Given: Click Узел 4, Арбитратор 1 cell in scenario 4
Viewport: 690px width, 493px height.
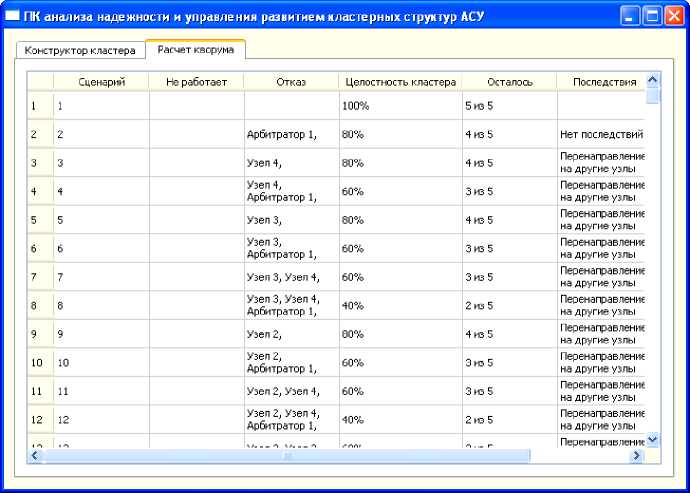Looking at the screenshot, I should coord(291,191).
